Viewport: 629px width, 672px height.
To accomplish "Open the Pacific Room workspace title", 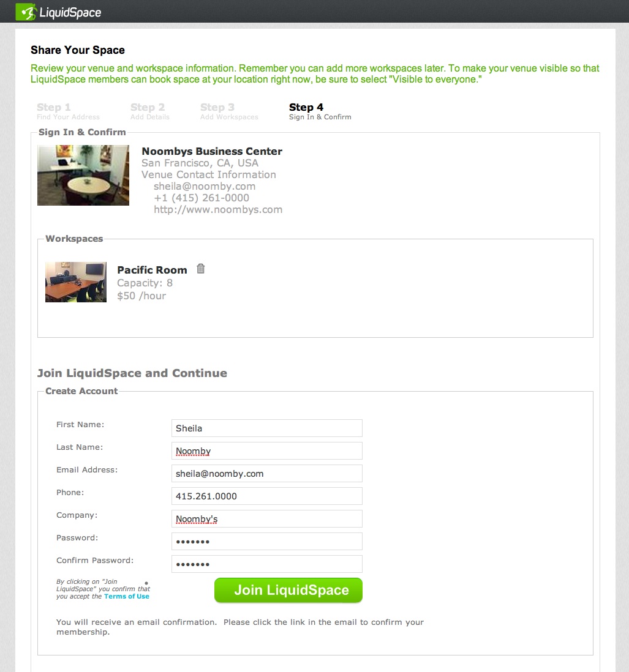I will click(153, 270).
